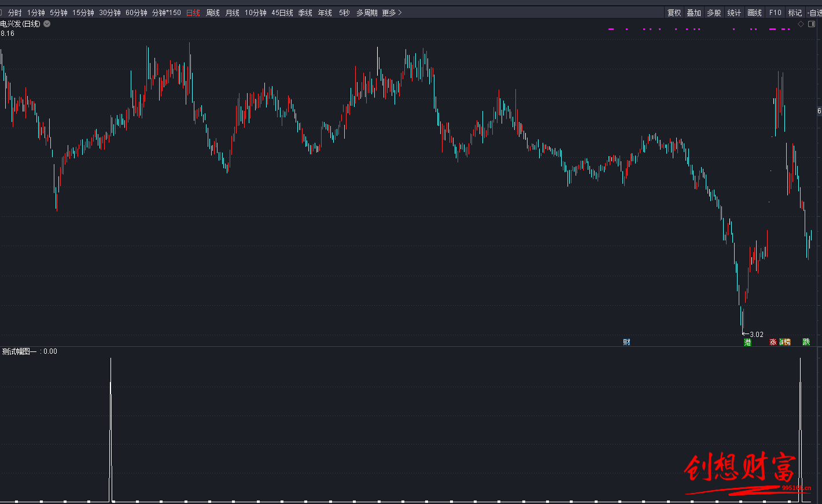Click the red 张 marker icon

pyautogui.click(x=773, y=342)
